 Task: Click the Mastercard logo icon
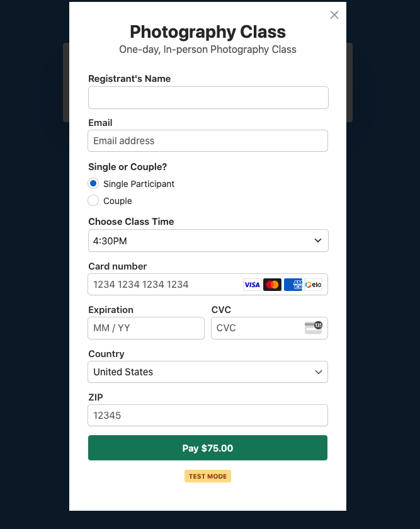273,285
